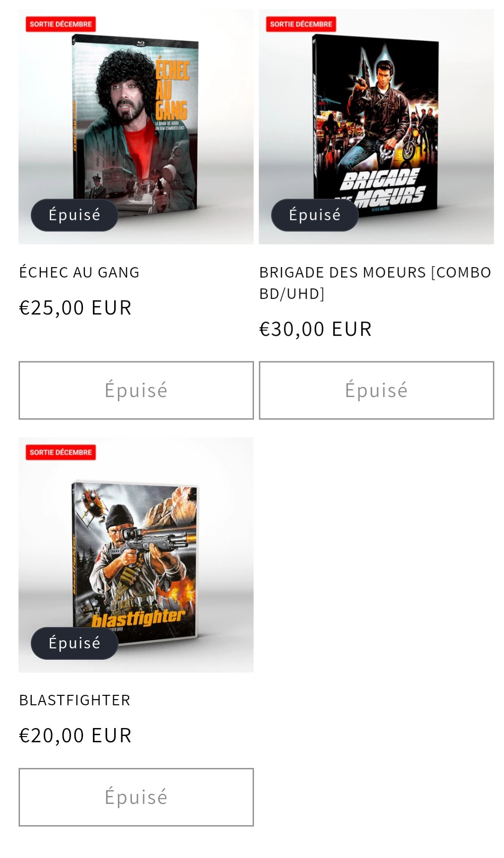Click the Sortie Décembre badge on Brigade des Moeurs
The height and width of the screenshot is (858, 504).
pyautogui.click(x=301, y=24)
